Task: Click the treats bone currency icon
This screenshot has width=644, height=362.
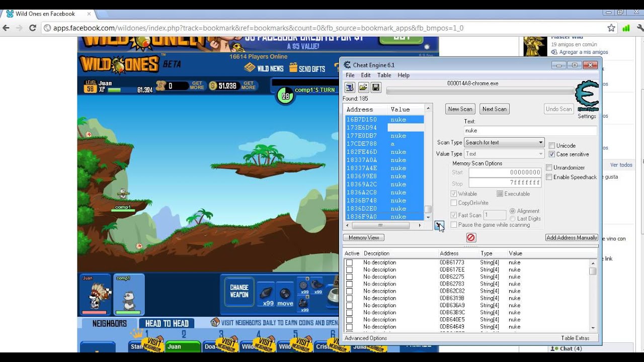Action: click(160, 86)
